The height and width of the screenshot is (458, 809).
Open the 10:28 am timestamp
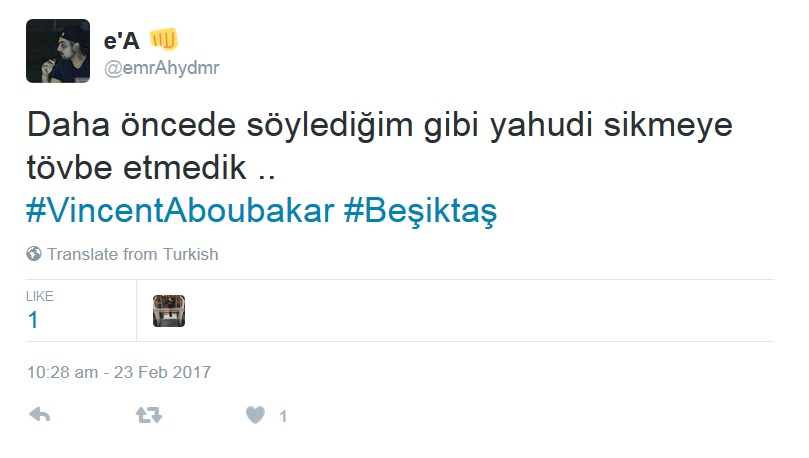(62, 372)
